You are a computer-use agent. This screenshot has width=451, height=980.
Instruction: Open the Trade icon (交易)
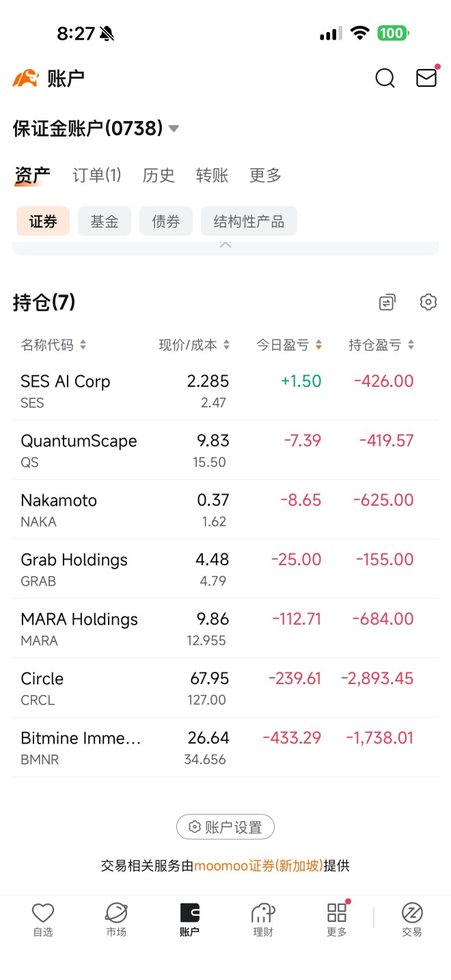pos(412,919)
